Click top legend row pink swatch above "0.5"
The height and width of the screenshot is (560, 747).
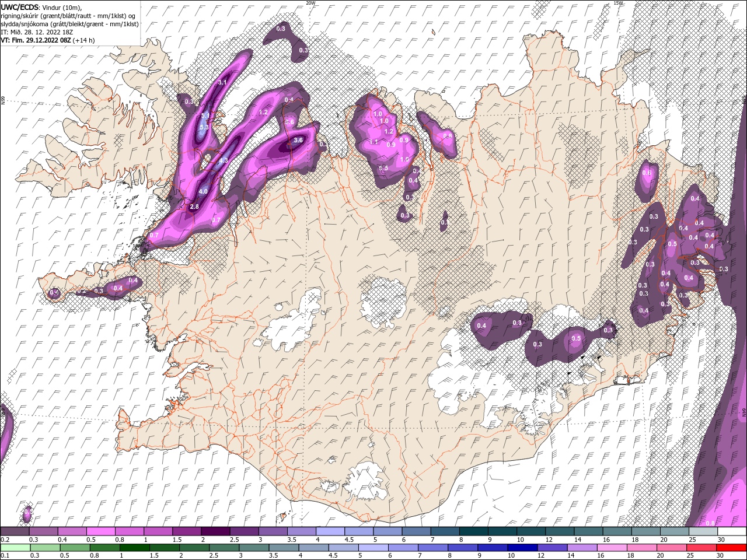[100, 531]
